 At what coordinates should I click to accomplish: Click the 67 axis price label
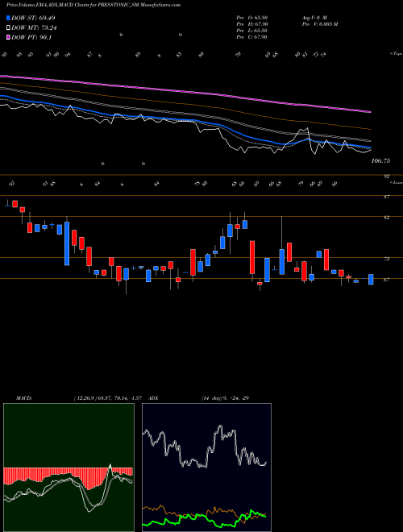386,280
